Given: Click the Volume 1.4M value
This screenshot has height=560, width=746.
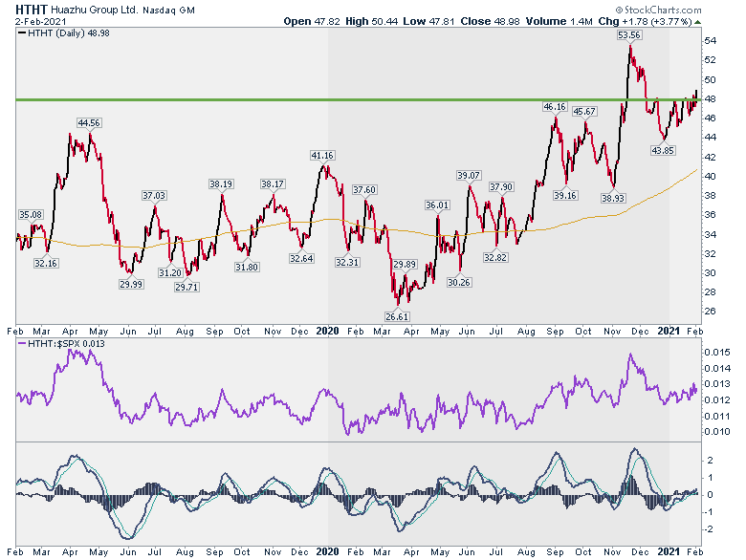Looking at the screenshot, I should coord(559,21).
